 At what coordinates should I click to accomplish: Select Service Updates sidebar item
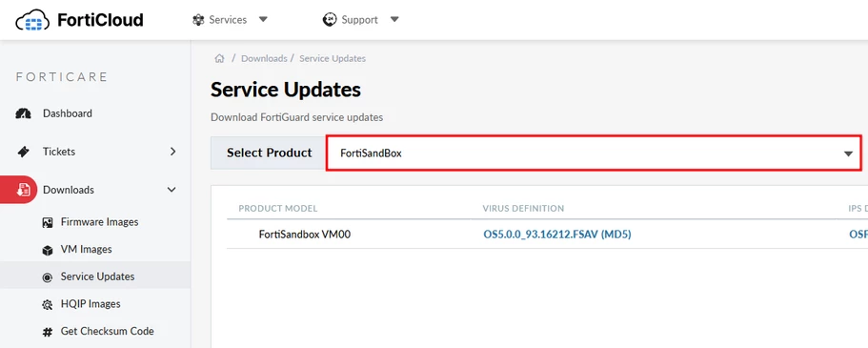coord(95,276)
